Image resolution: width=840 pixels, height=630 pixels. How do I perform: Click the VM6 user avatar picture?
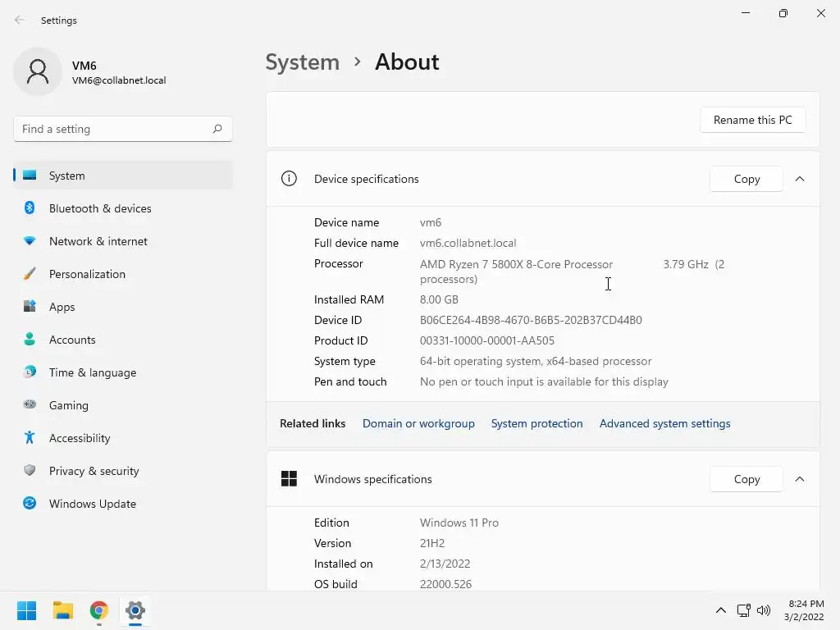(x=38, y=71)
